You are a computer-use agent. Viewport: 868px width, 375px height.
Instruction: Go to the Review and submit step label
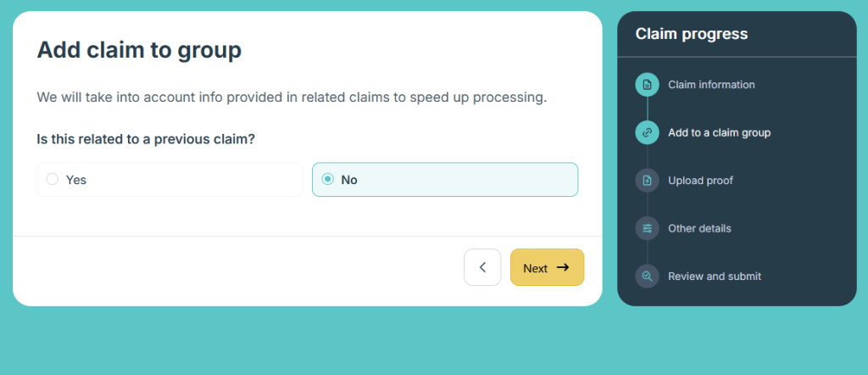pos(715,276)
